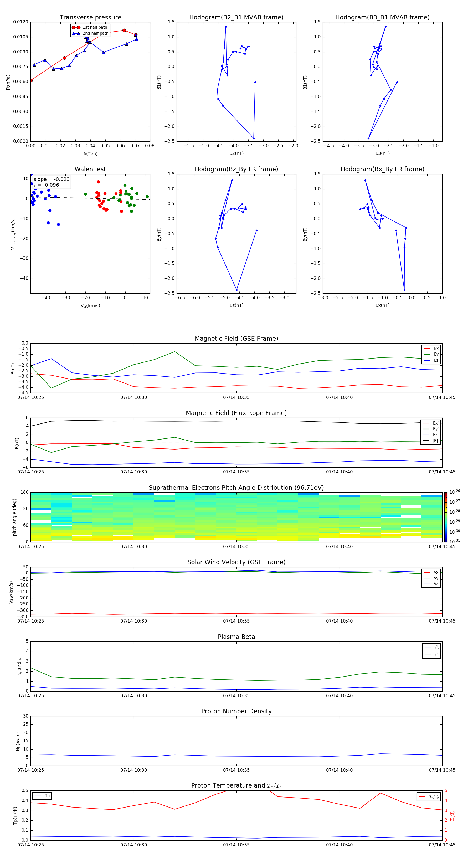Click the "Bx" entry in GSE field legend
The height and width of the screenshot is (868, 473).
[x=431, y=349]
